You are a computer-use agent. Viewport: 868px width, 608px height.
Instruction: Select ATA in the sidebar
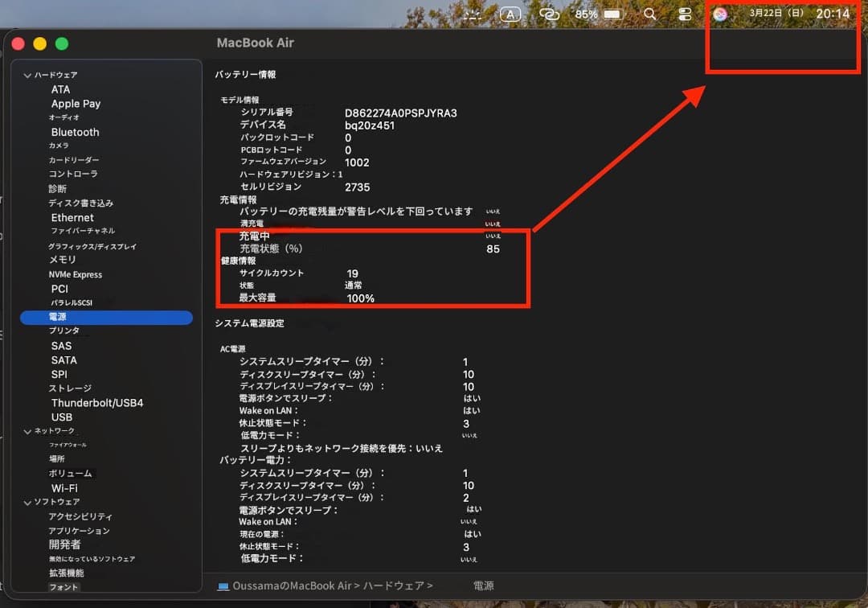point(60,89)
